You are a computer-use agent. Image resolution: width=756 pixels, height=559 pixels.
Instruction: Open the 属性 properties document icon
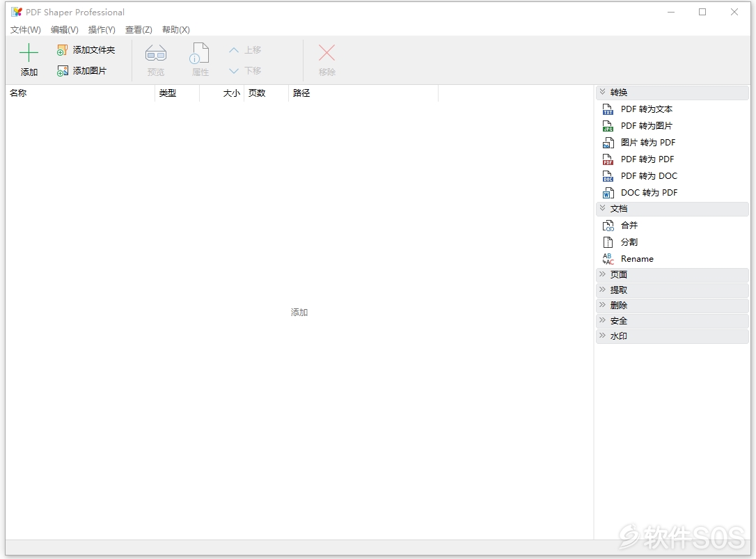point(200,54)
